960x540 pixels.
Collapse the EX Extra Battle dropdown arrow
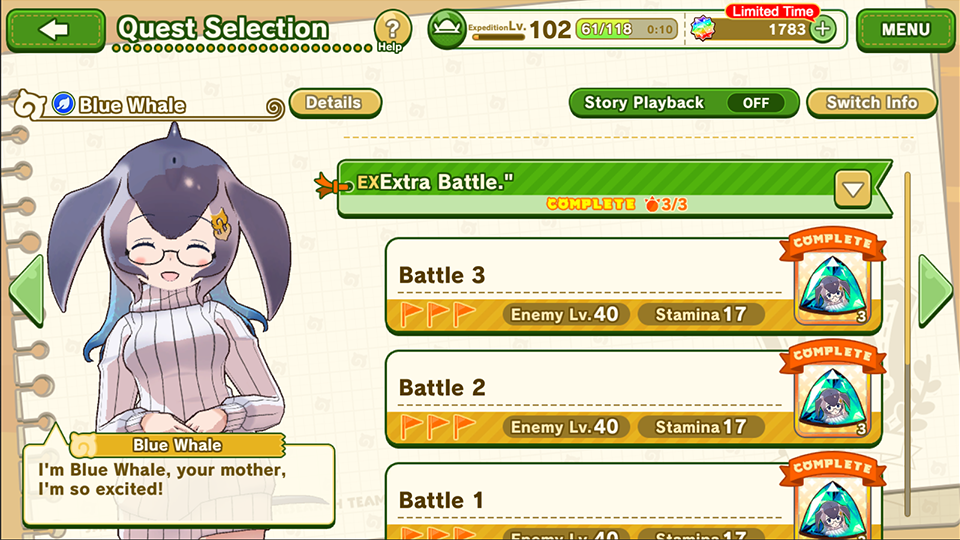[852, 189]
